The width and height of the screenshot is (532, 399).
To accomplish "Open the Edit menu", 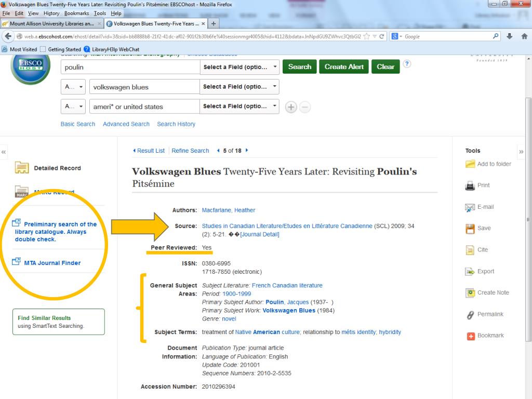I will coord(19,13).
